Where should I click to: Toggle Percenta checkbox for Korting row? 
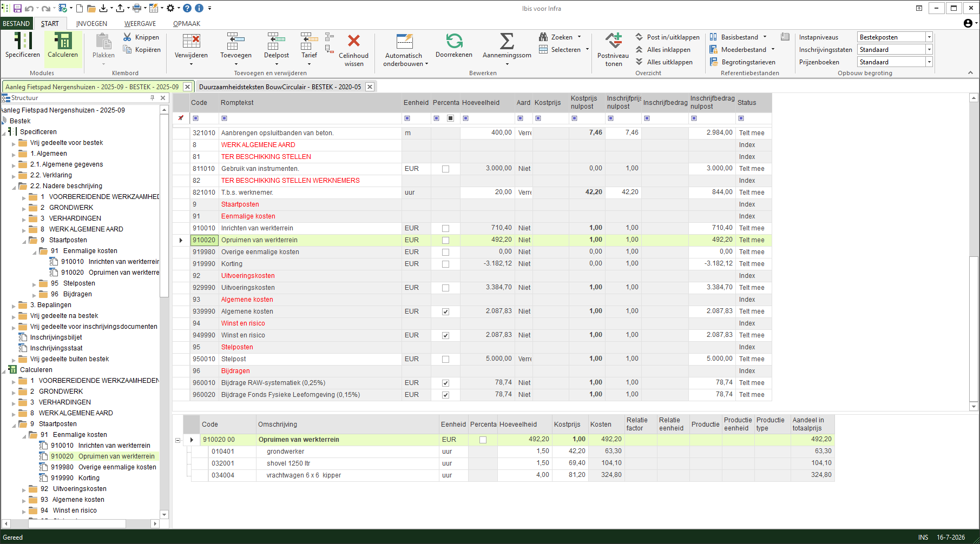click(x=445, y=264)
